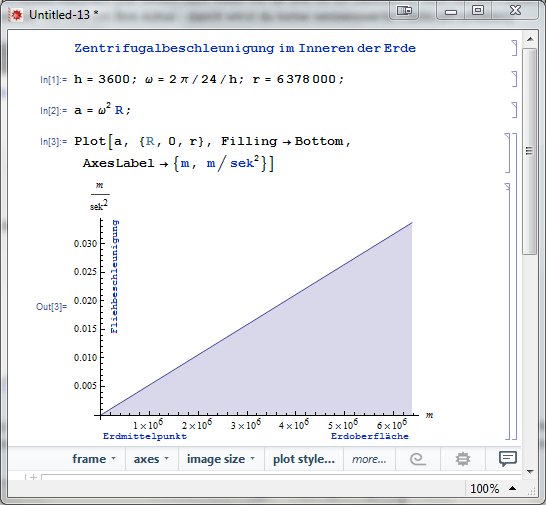Click the scroll down arrow icon
Image resolution: width=546 pixels, height=505 pixels.
[530, 472]
